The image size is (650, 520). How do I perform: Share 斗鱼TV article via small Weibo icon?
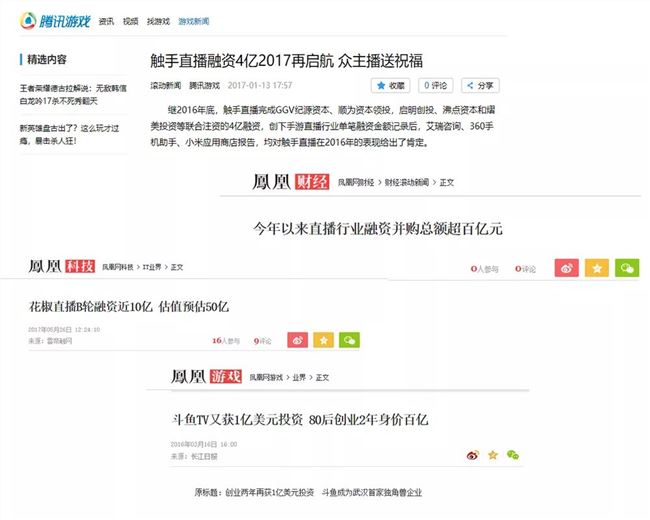pos(473,455)
